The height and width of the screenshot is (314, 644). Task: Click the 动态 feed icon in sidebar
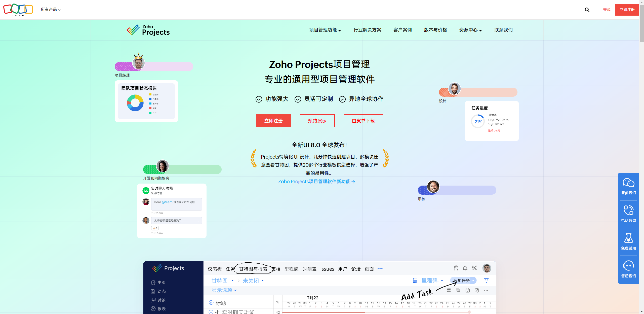click(x=153, y=291)
